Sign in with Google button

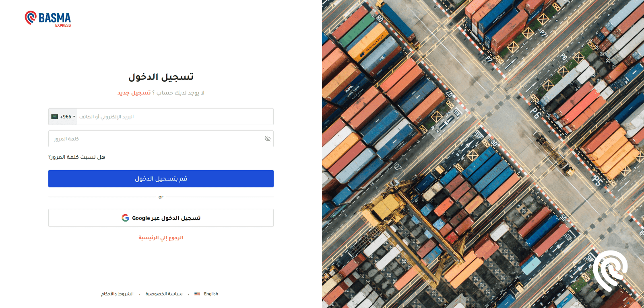161,218
